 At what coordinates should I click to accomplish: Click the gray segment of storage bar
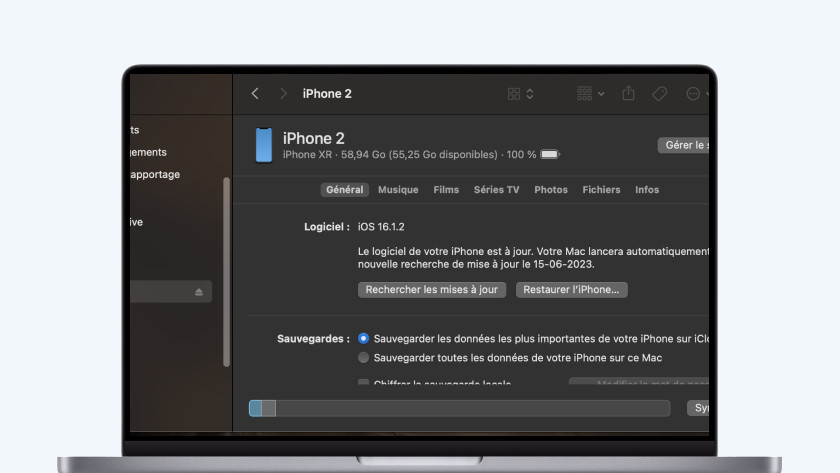[269, 408]
